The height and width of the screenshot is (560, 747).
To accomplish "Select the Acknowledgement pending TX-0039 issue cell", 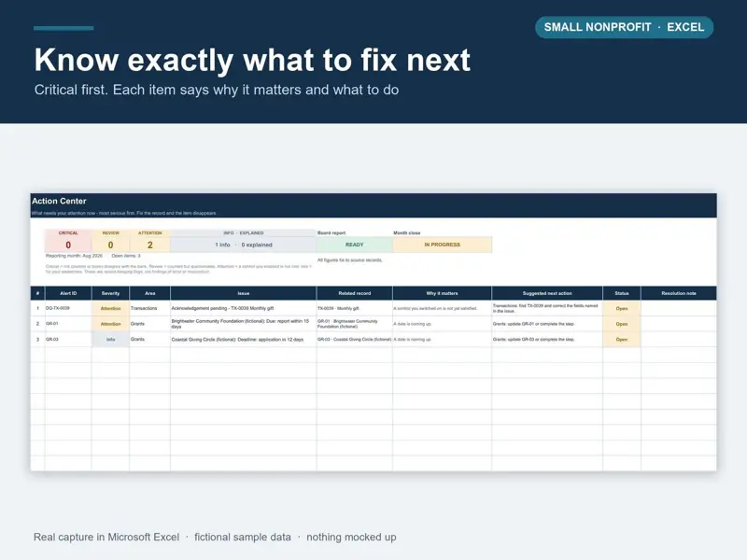I will point(244,308).
